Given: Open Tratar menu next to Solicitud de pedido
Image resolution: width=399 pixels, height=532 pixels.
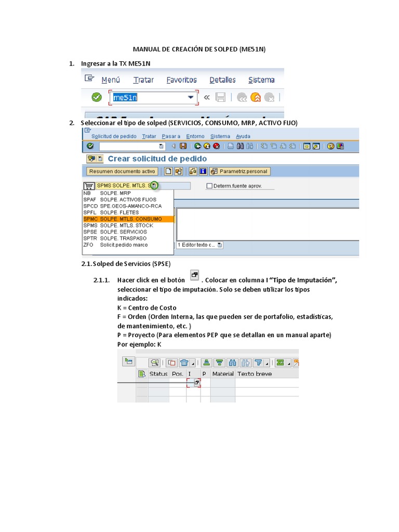Looking at the screenshot, I should click(149, 137).
